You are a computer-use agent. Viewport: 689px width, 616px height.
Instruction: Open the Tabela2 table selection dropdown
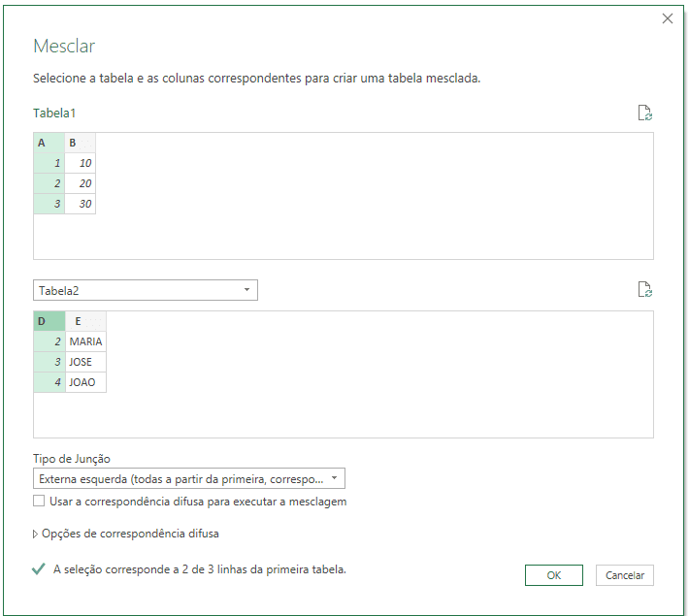coord(146,290)
